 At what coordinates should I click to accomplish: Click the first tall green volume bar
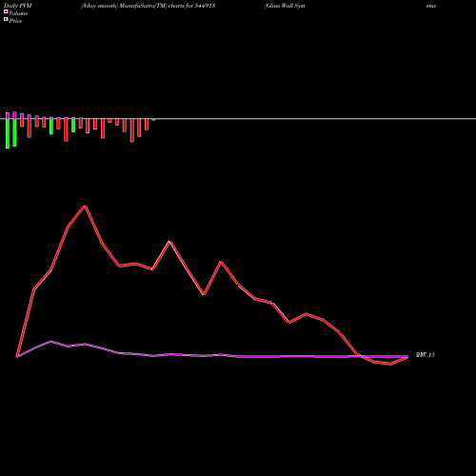coord(8,133)
